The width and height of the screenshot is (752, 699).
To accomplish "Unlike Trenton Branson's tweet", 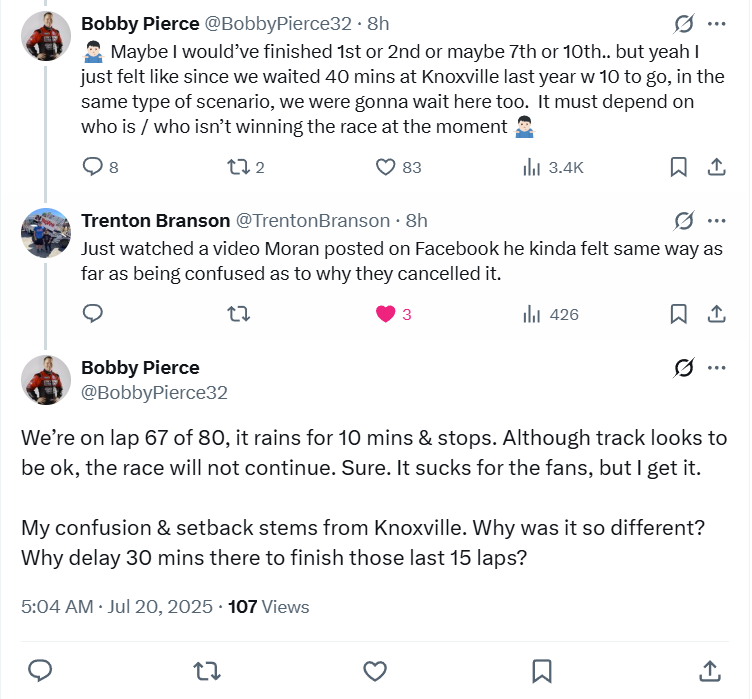I will tap(386, 314).
